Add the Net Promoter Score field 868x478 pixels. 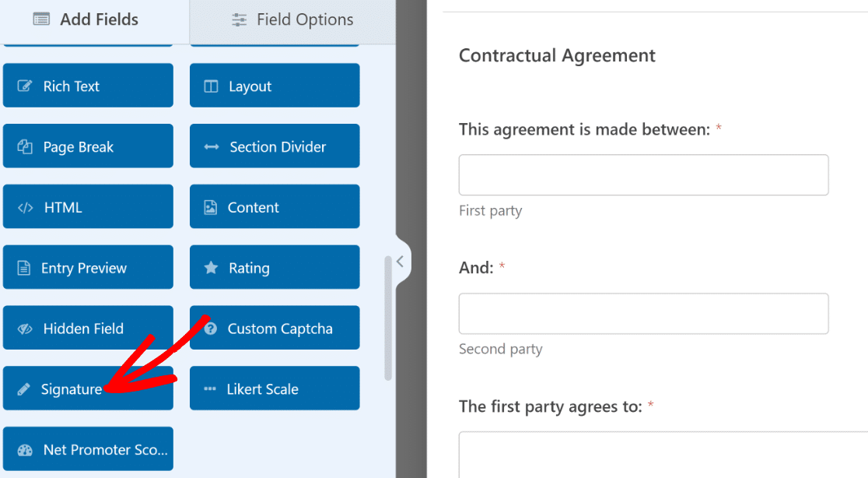coord(88,448)
